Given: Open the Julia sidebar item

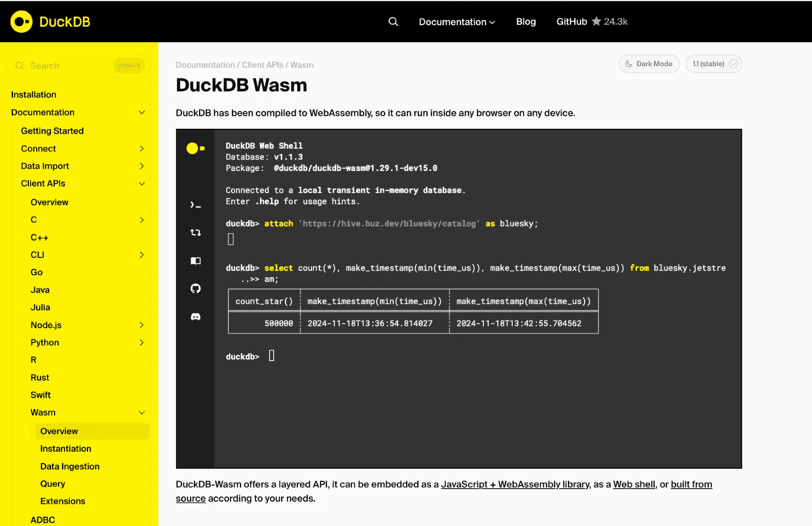Looking at the screenshot, I should [40, 307].
